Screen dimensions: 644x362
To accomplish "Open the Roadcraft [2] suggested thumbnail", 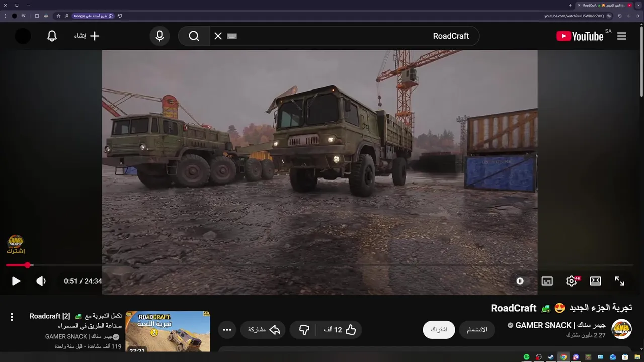I will (168, 332).
